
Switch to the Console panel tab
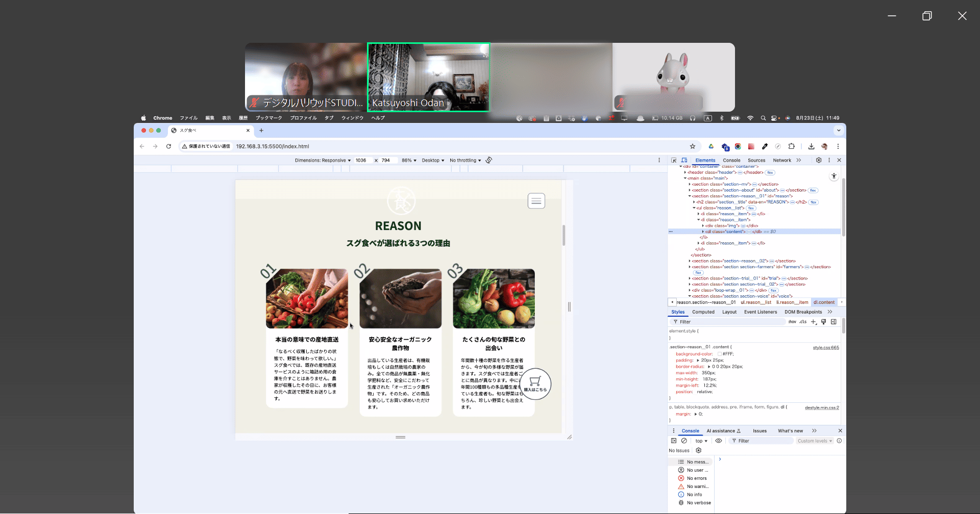click(731, 160)
